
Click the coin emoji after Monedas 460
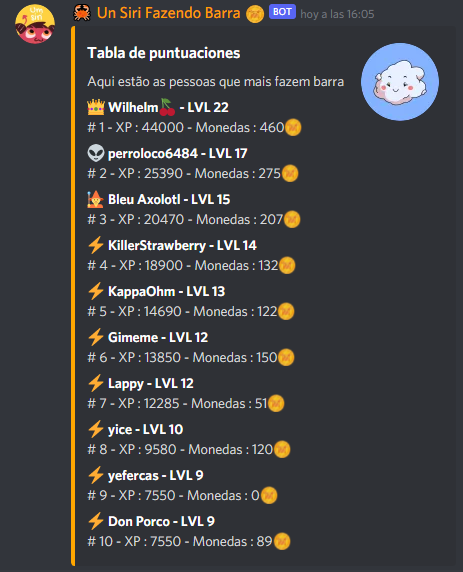[x=293, y=128]
